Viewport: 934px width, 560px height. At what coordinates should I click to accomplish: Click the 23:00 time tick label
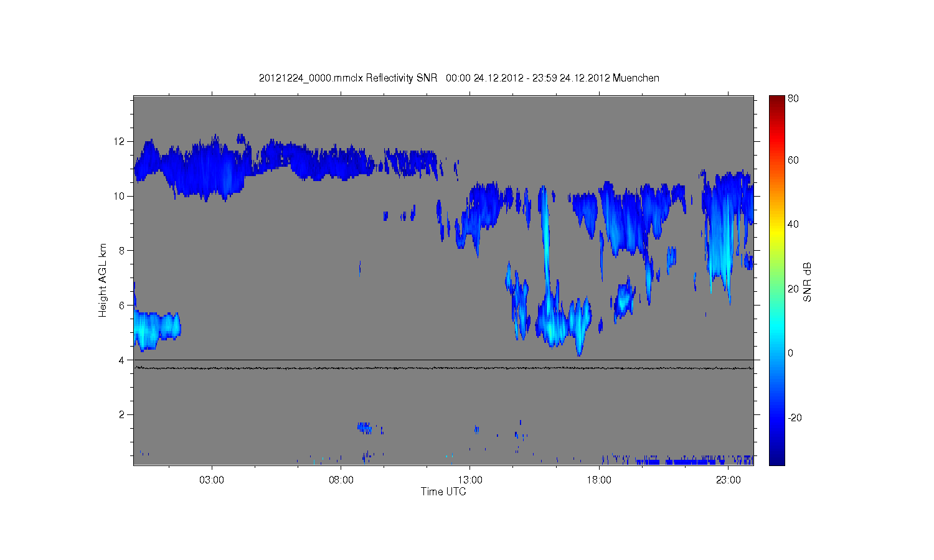[x=729, y=480]
